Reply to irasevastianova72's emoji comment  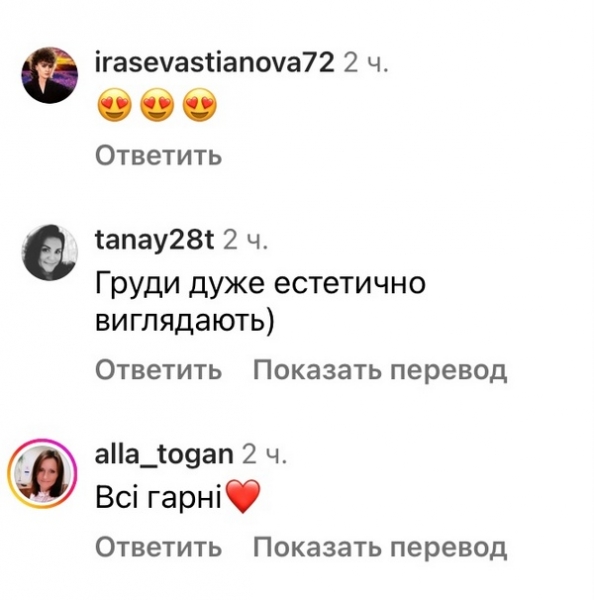(x=158, y=155)
